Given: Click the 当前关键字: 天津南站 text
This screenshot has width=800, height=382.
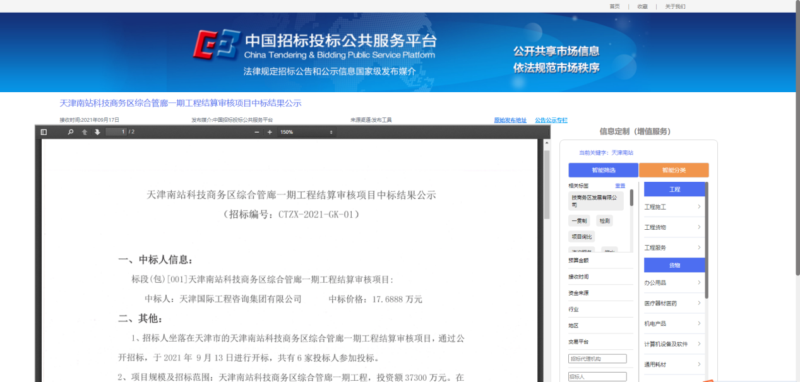Looking at the screenshot, I should point(606,153).
